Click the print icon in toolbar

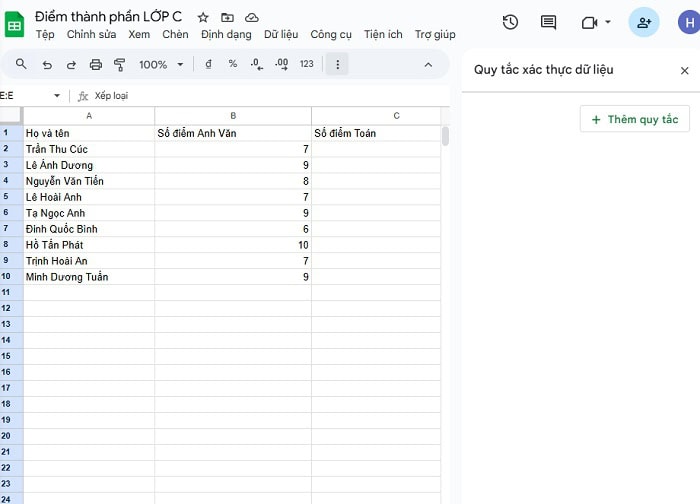coord(96,64)
